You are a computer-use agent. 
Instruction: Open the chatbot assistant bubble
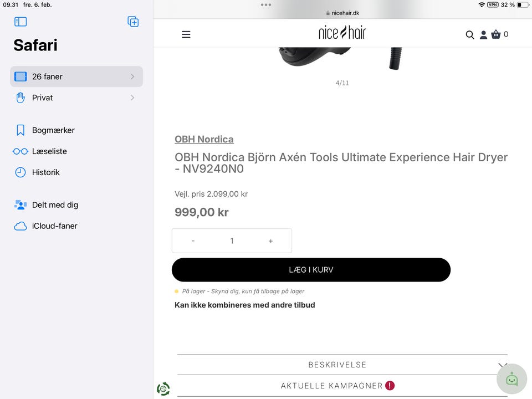[511, 379]
